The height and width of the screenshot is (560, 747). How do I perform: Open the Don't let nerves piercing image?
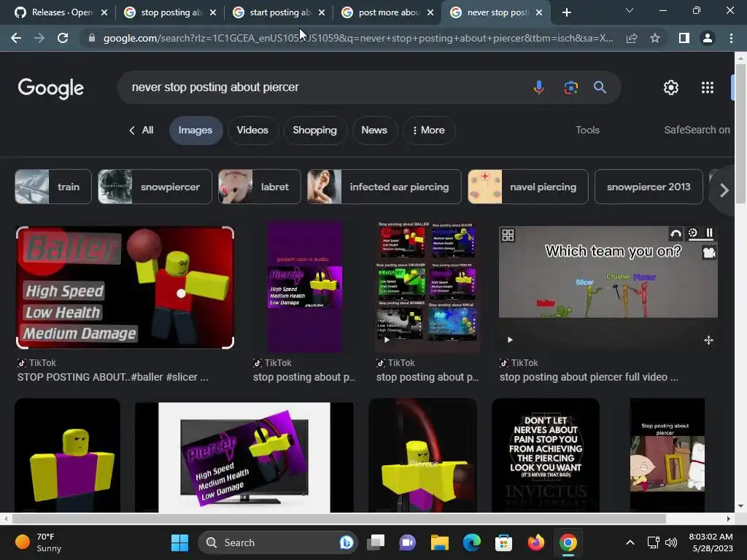(x=546, y=456)
